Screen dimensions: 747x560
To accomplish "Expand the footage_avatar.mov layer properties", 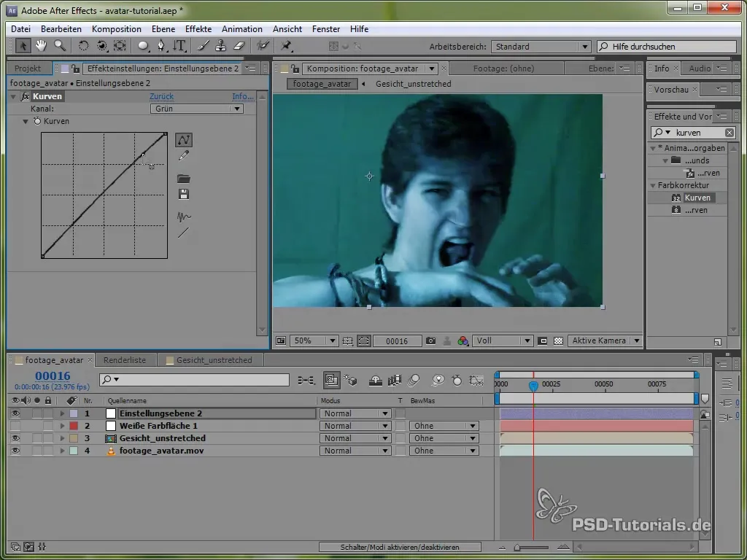I will coord(62,451).
